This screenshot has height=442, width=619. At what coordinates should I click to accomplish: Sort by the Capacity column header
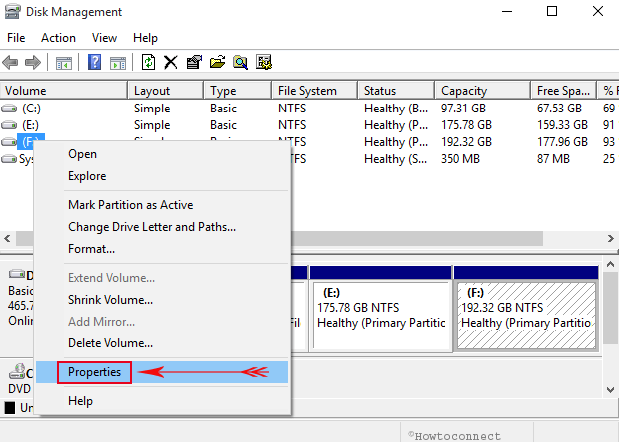pyautogui.click(x=482, y=91)
